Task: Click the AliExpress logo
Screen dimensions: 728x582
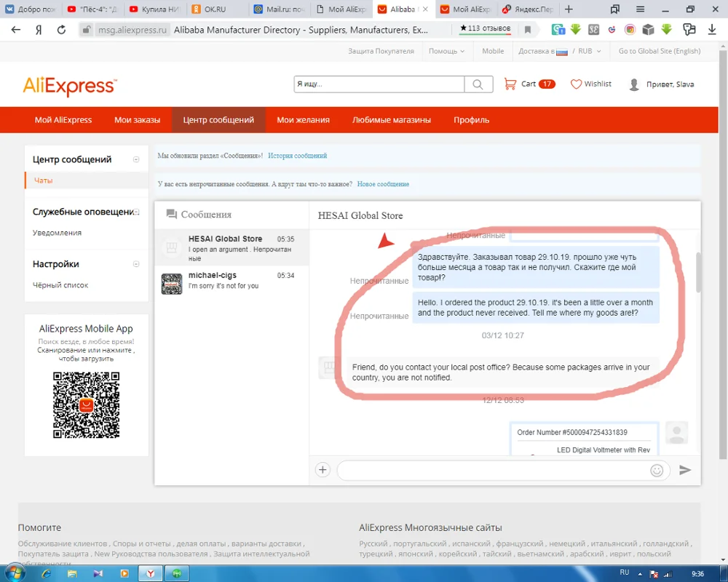Action: tap(70, 87)
